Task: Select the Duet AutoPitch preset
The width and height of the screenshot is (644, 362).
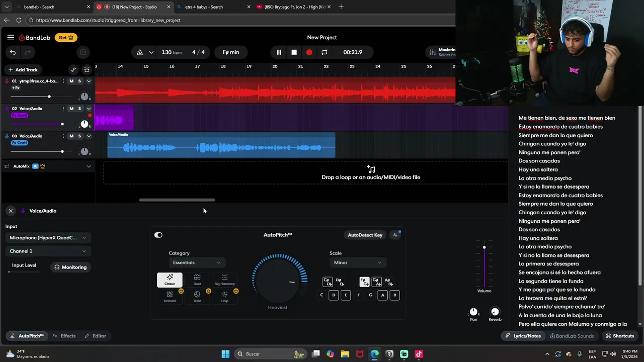Action: 197,280
